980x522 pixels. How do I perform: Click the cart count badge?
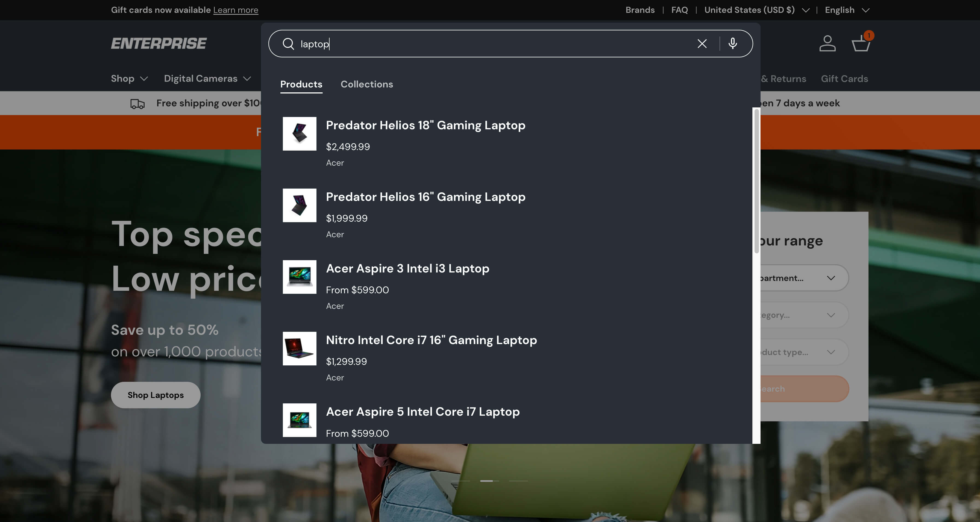pyautogui.click(x=869, y=35)
